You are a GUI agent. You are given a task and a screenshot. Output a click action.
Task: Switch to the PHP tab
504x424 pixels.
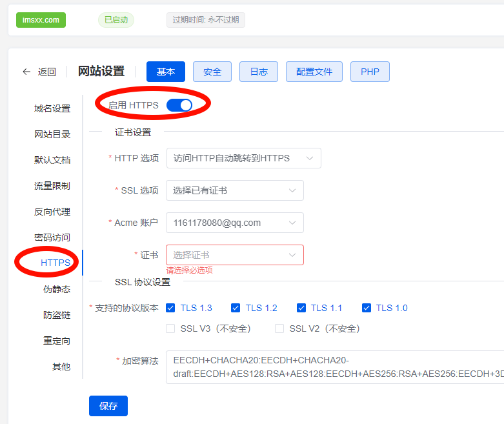(370, 72)
